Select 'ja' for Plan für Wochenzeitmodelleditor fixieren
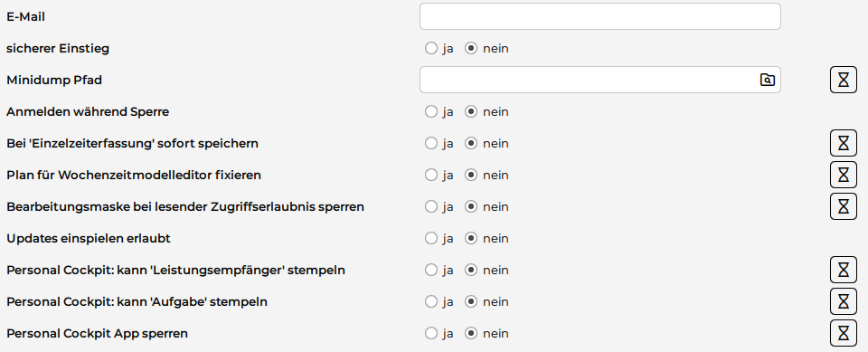868x352 pixels. pos(431,175)
